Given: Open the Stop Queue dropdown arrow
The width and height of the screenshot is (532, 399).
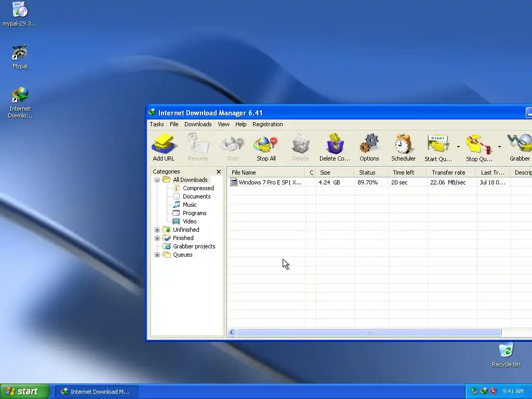Looking at the screenshot, I should click(499, 147).
